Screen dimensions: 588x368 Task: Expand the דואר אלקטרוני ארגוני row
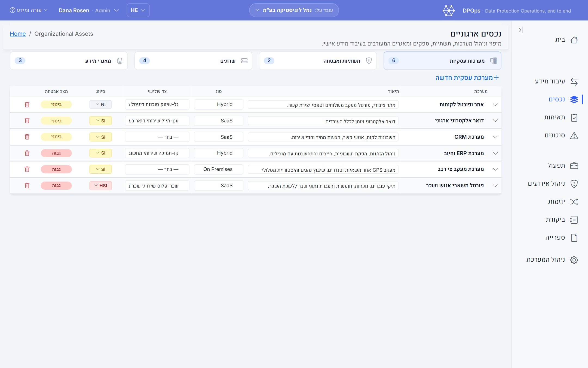495,121
